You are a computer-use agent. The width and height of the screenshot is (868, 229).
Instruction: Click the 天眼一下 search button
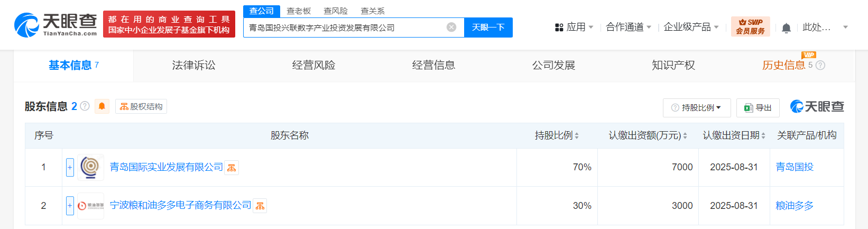488,28
